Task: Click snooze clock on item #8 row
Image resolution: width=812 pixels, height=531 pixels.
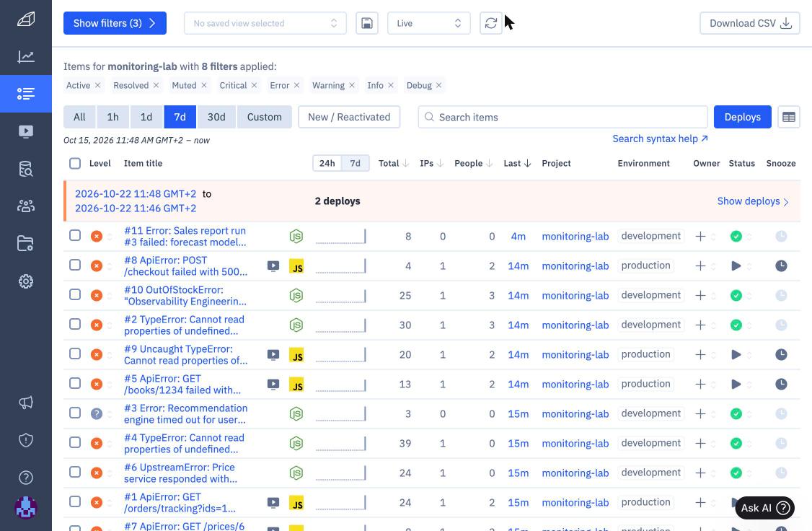Action: point(781,265)
